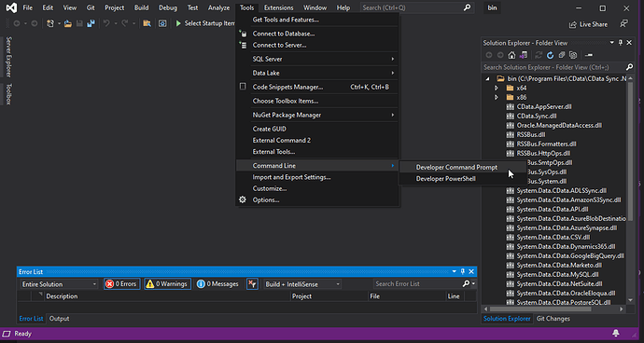Collapse the bin root folder
The width and height of the screenshot is (644, 343).
point(487,79)
